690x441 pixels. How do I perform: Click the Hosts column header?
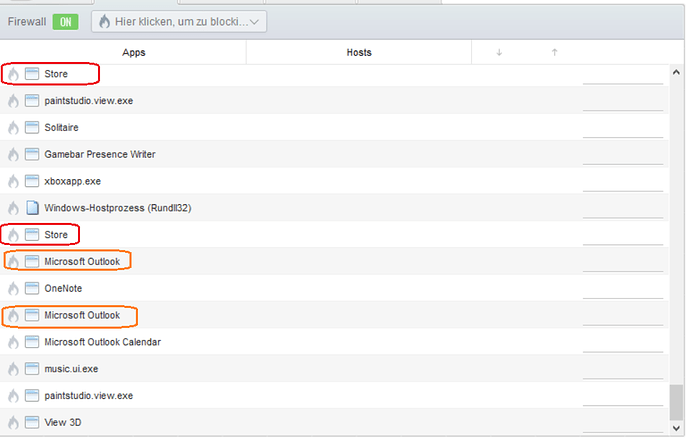coord(359,52)
